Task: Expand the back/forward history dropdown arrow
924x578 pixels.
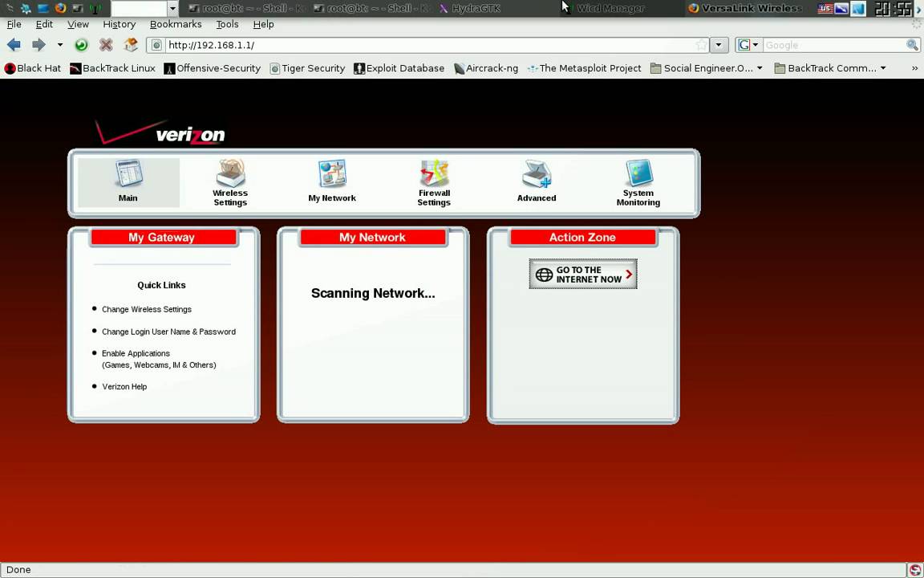Action: [59, 45]
